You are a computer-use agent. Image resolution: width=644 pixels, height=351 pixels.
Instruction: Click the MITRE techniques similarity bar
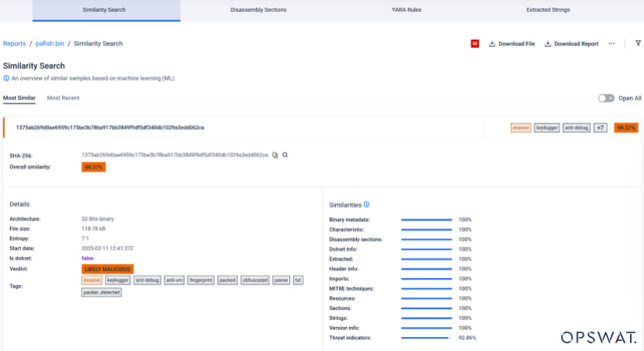pos(426,289)
